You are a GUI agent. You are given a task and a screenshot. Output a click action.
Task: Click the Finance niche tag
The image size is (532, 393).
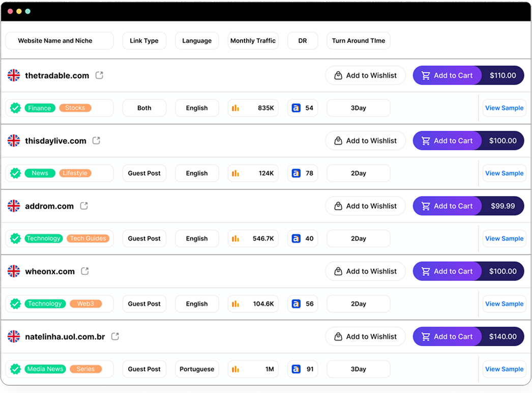tap(40, 108)
